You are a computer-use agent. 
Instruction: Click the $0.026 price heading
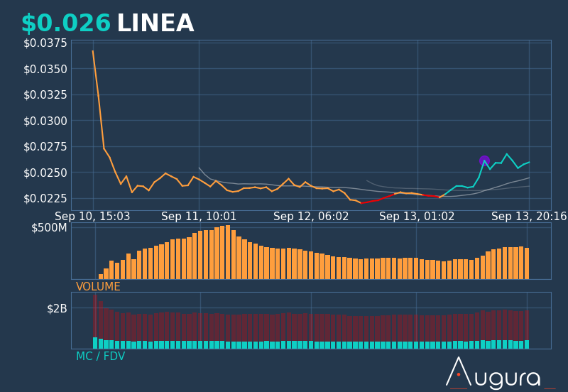pyautogui.click(x=66, y=23)
